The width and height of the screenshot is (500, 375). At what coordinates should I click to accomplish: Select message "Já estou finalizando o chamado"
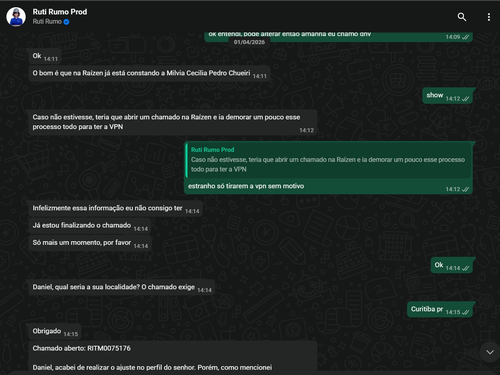coord(90,226)
